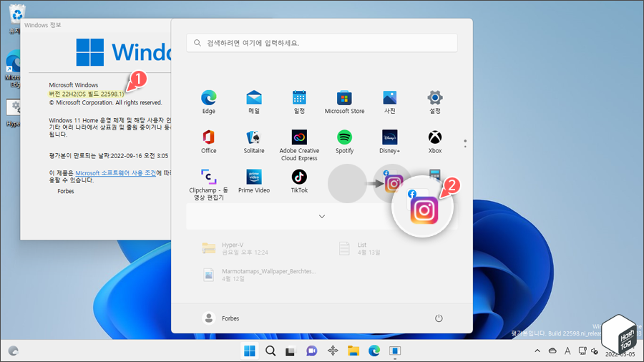644x362 pixels.
Task: Open the Spotify app
Action: pyautogui.click(x=344, y=142)
